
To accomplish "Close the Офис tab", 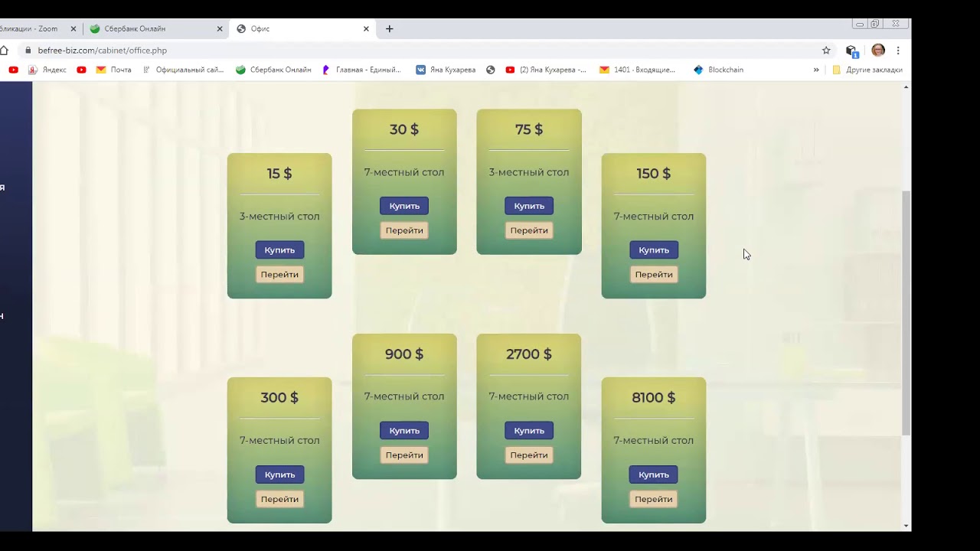I will (366, 29).
